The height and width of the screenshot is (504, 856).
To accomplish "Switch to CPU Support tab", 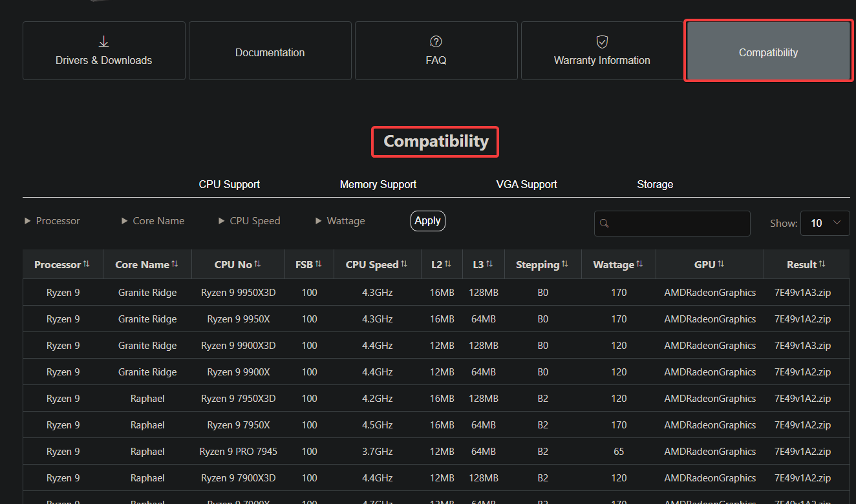I will [x=230, y=184].
